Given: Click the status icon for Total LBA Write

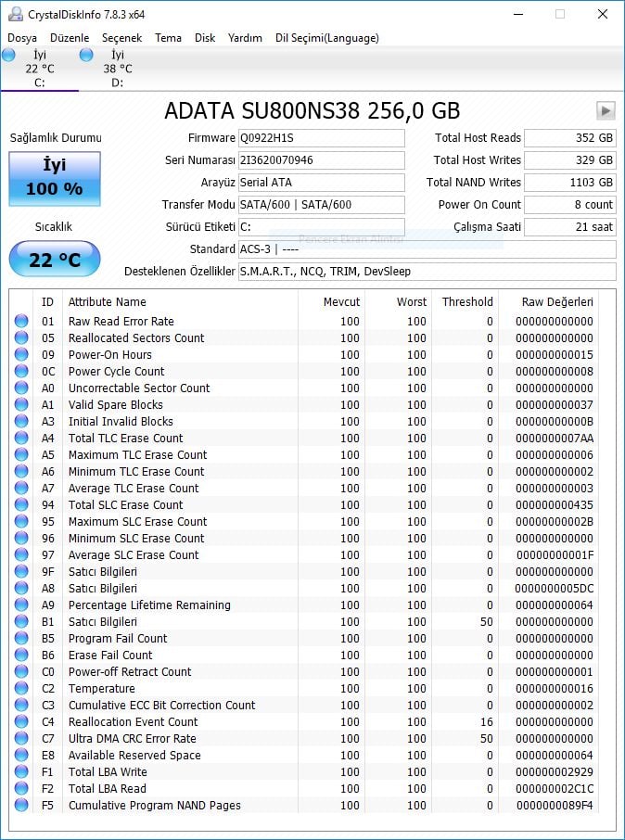Looking at the screenshot, I should [21, 771].
